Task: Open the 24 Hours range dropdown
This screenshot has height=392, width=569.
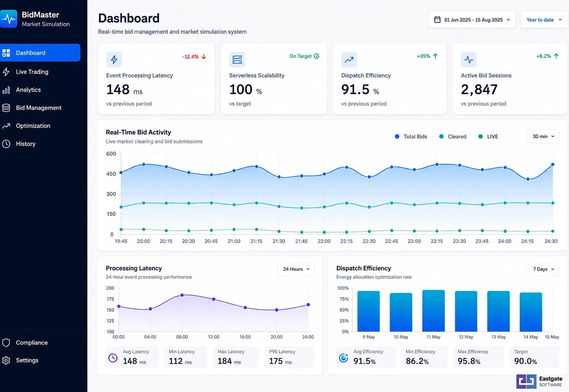Action: (296, 269)
